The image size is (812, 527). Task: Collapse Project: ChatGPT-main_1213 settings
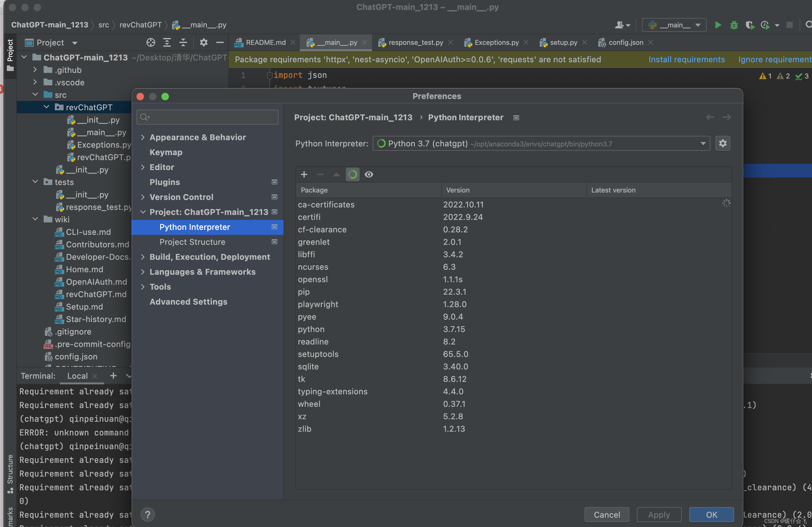click(143, 212)
